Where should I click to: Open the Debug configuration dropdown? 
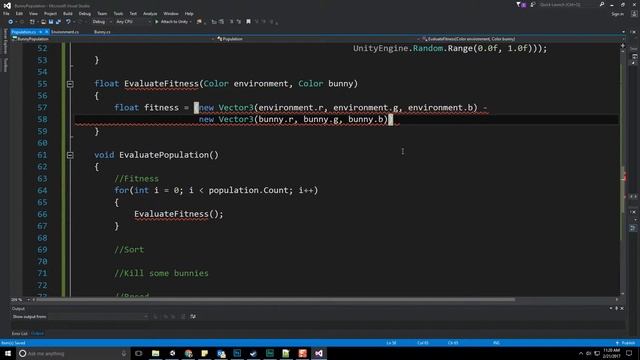(x=101, y=22)
